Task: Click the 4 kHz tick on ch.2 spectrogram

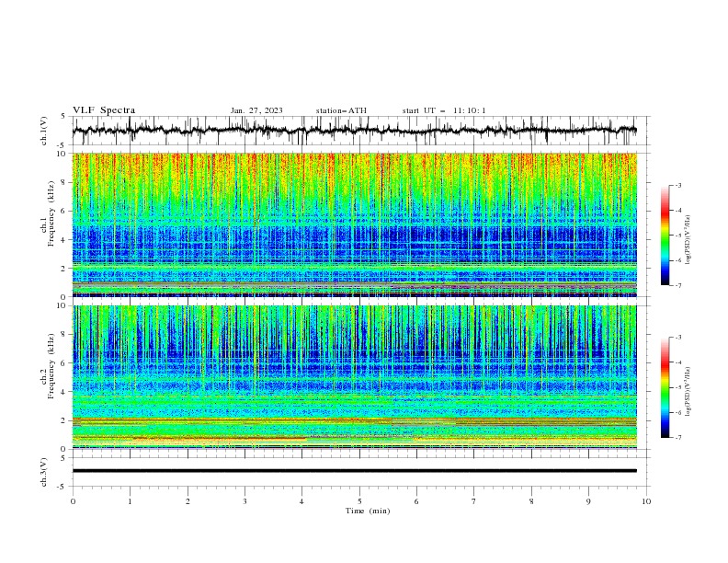Action: tap(64, 392)
